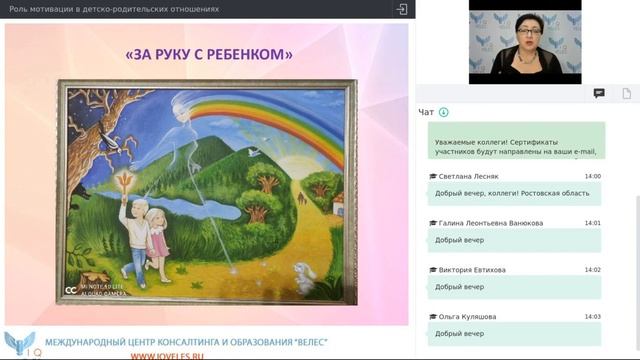Click the slide title «ЗА РУКУ С РЕБЕНКОМ»
This screenshot has width=640, height=360.
[209, 54]
